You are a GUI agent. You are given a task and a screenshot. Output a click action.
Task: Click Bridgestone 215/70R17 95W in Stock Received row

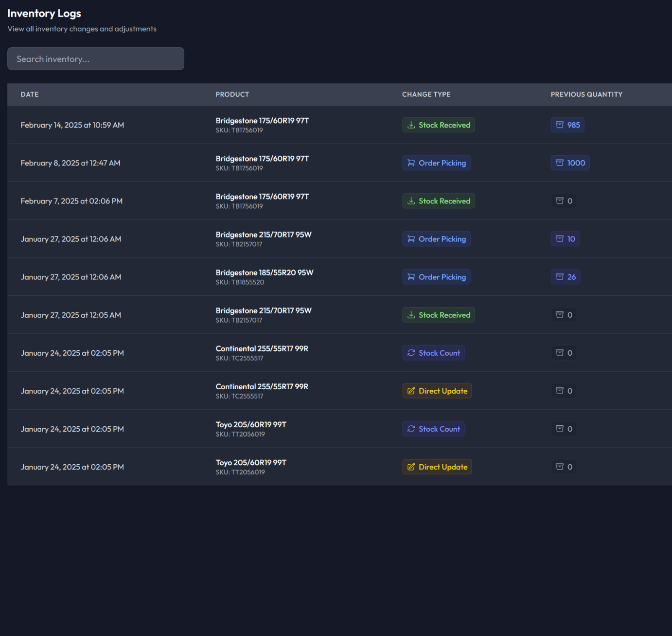pyautogui.click(x=264, y=310)
